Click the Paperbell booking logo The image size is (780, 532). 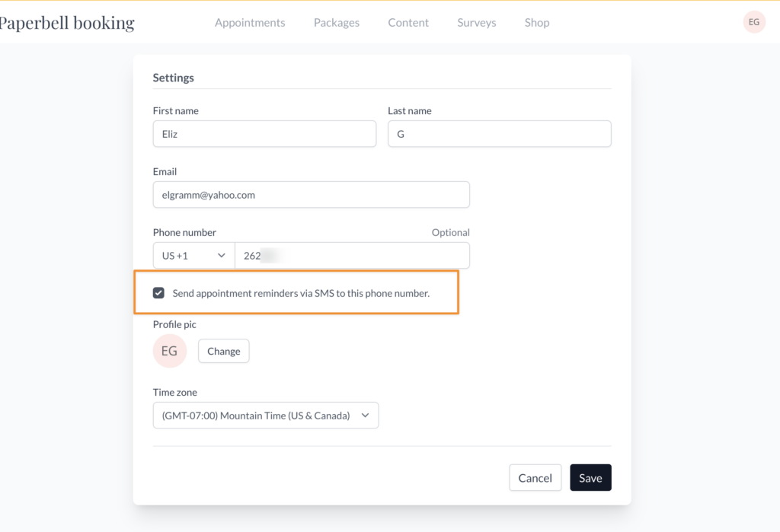click(67, 23)
